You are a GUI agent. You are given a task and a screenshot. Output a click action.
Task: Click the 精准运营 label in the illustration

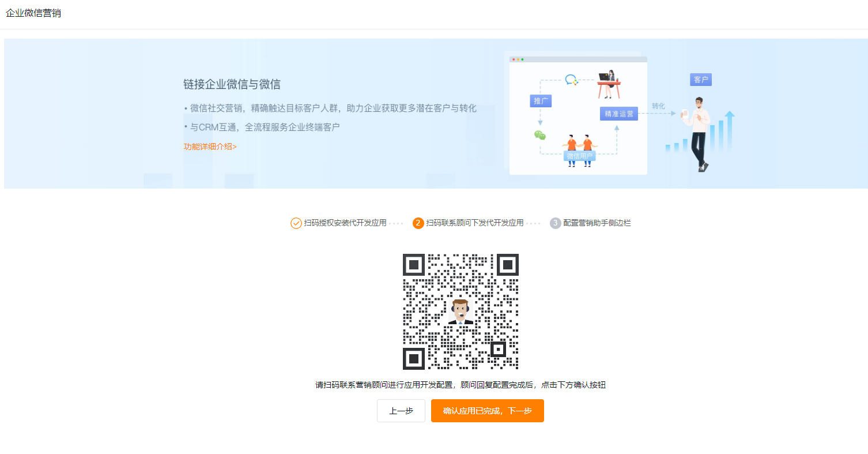pyautogui.click(x=619, y=114)
